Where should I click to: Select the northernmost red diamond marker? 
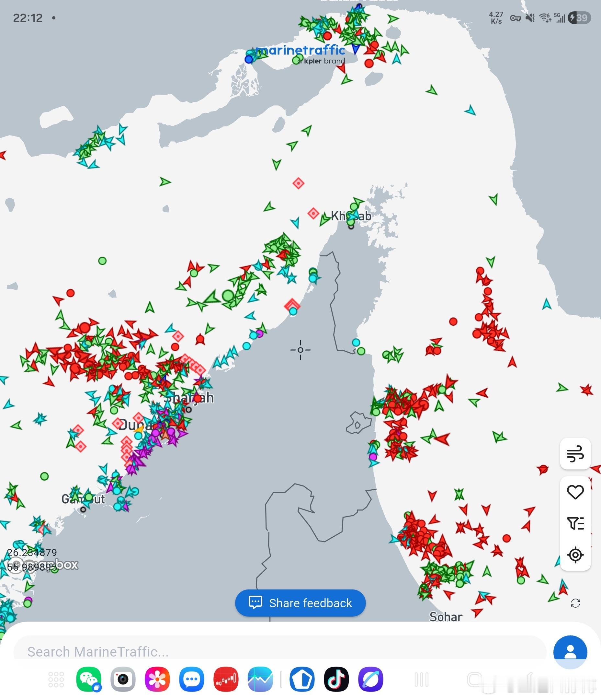tap(299, 183)
